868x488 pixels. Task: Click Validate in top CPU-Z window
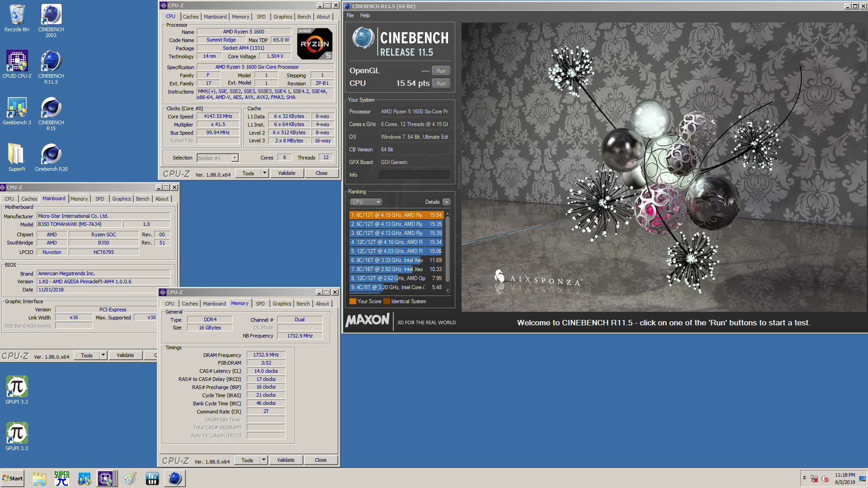(x=287, y=173)
